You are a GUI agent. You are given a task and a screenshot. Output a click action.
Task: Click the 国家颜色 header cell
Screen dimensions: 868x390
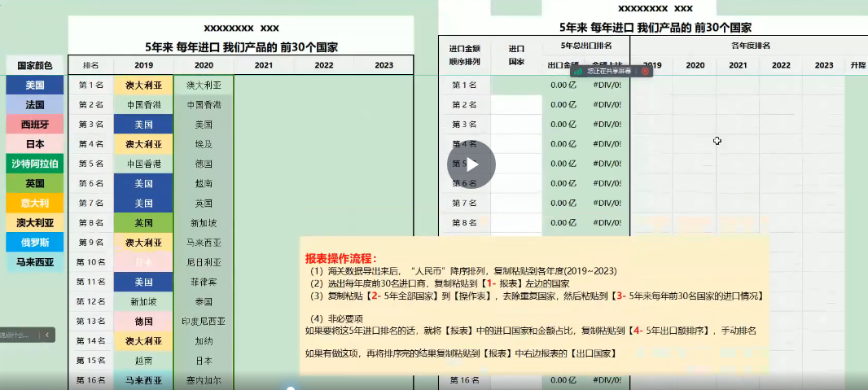click(34, 65)
